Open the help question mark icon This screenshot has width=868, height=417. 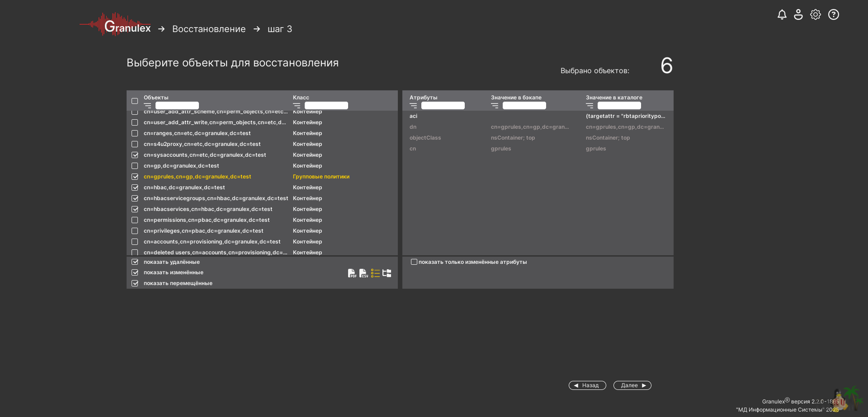[x=834, y=15]
